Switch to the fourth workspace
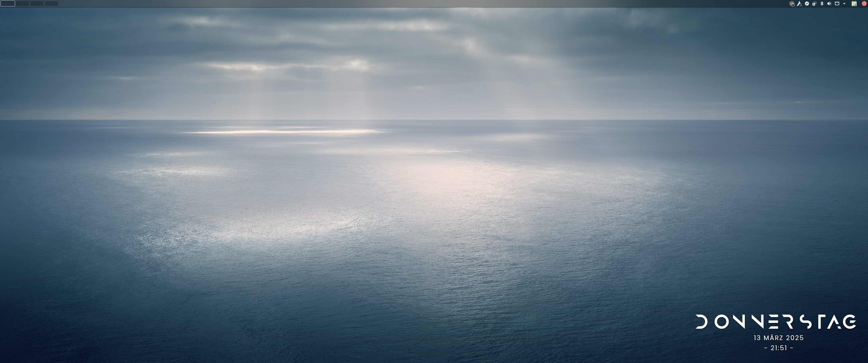868x363 pixels. coord(51,3)
